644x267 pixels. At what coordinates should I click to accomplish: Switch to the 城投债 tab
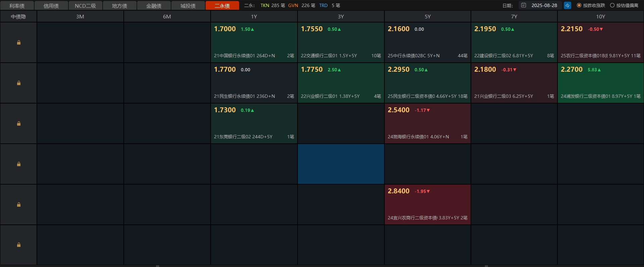click(188, 6)
